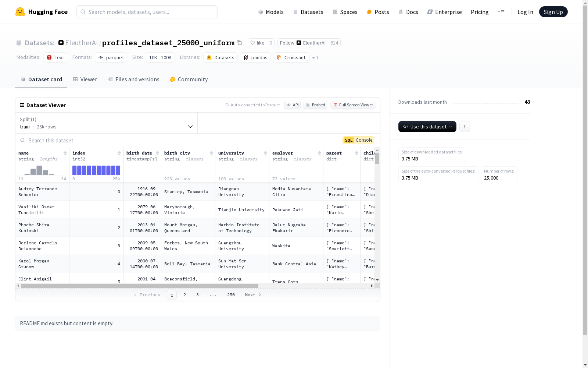Sort by the birth_city column
Image resolution: width=588 pixels, height=368 pixels.
click(211, 153)
